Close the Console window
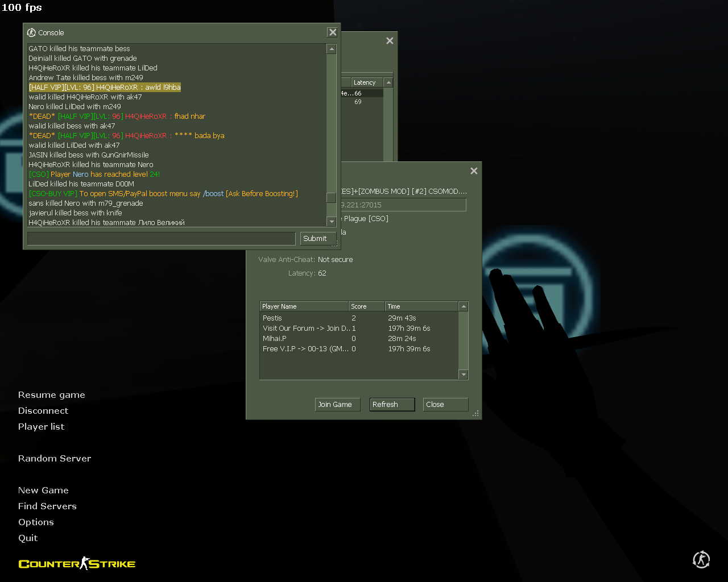 pos(333,32)
